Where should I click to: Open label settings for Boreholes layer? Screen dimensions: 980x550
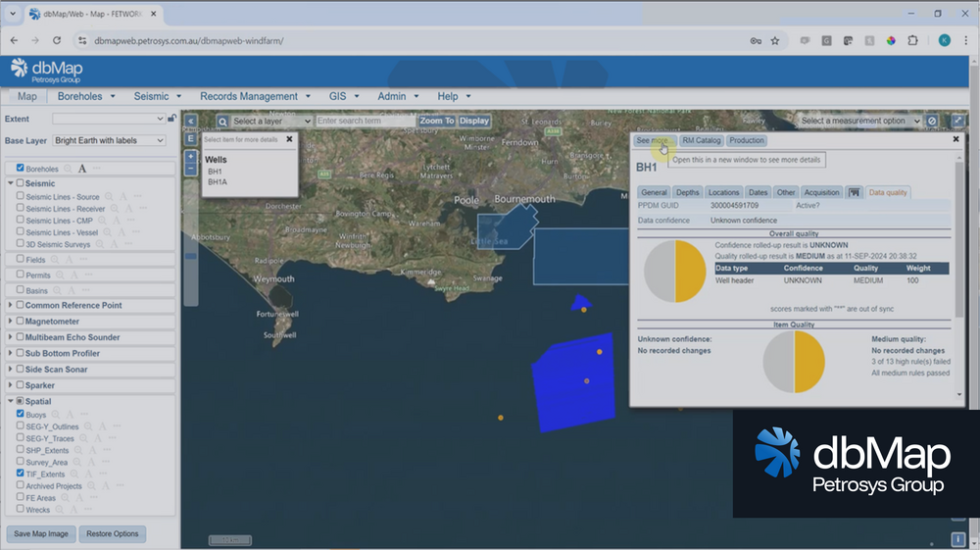pos(82,169)
